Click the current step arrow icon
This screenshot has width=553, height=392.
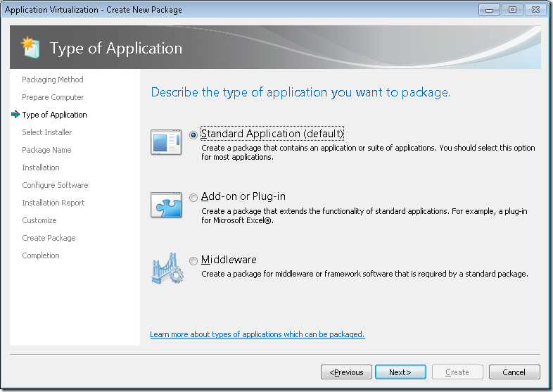[15, 114]
